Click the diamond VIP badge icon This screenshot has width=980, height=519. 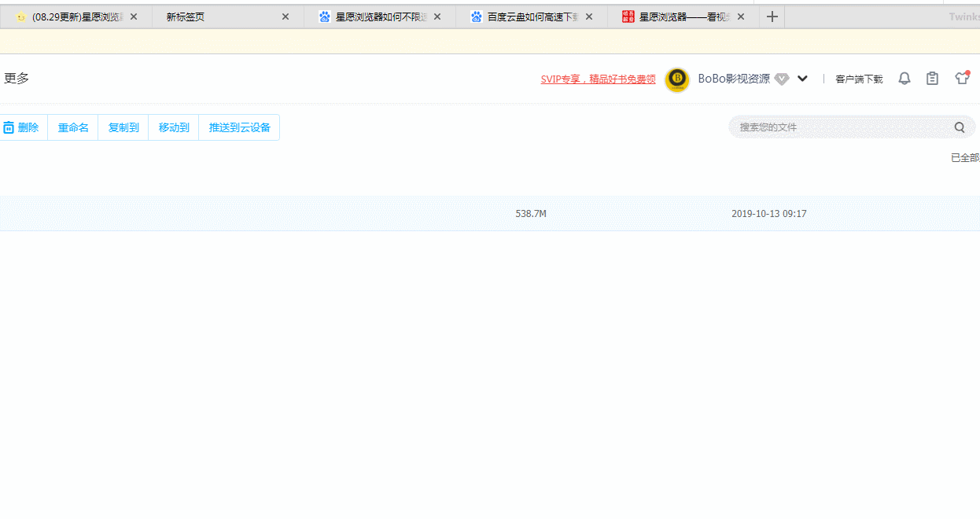click(781, 79)
